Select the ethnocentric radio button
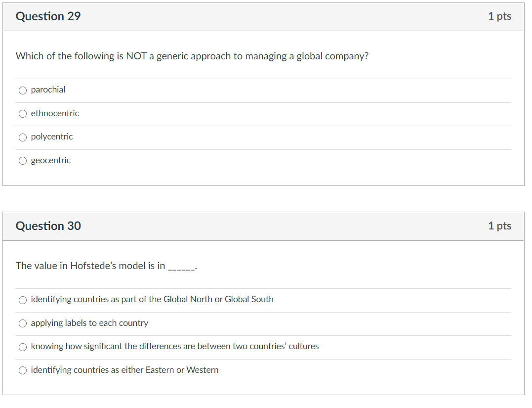The height and width of the screenshot is (408, 532). point(23,114)
